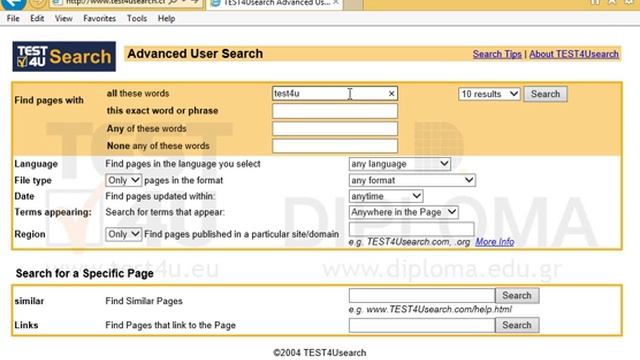
Task: Open the Favorites menu
Action: (x=100, y=18)
